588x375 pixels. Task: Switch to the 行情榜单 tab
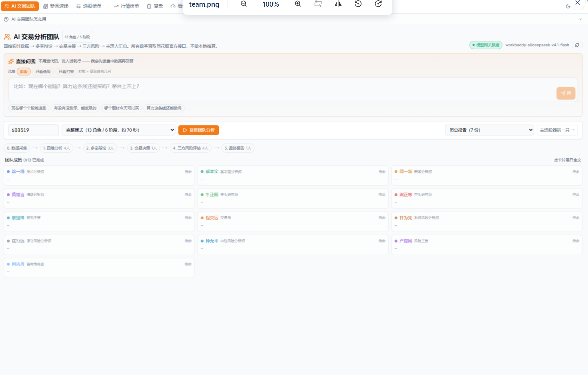[126, 6]
